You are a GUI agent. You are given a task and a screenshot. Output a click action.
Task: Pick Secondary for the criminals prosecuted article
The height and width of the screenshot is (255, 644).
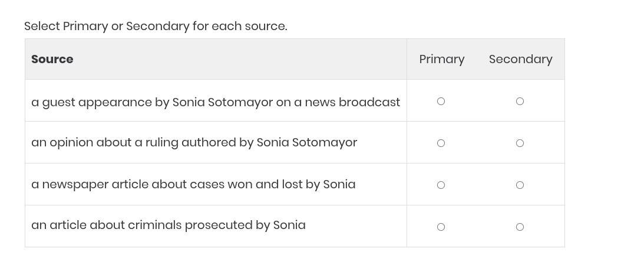click(520, 227)
